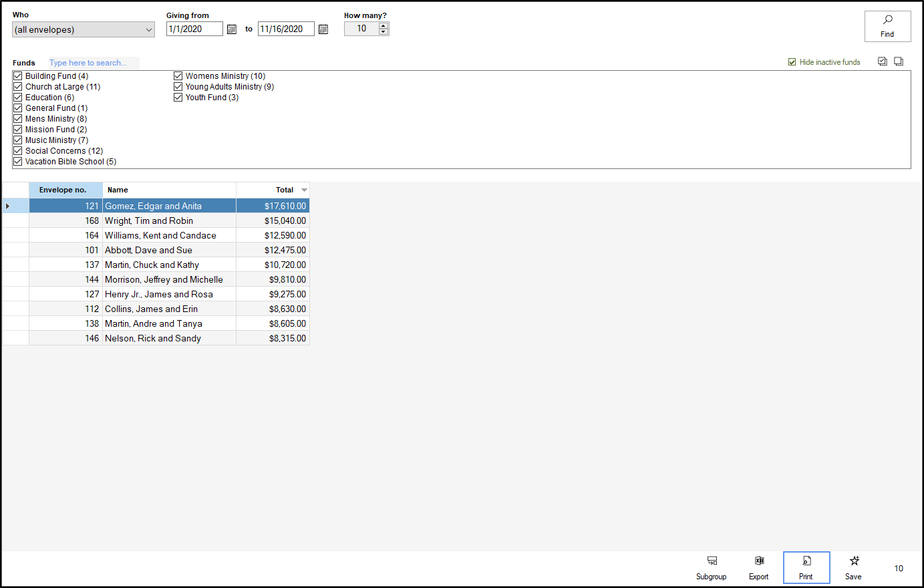924x588 pixels.
Task: Click the funds search text field
Action: 94,63
